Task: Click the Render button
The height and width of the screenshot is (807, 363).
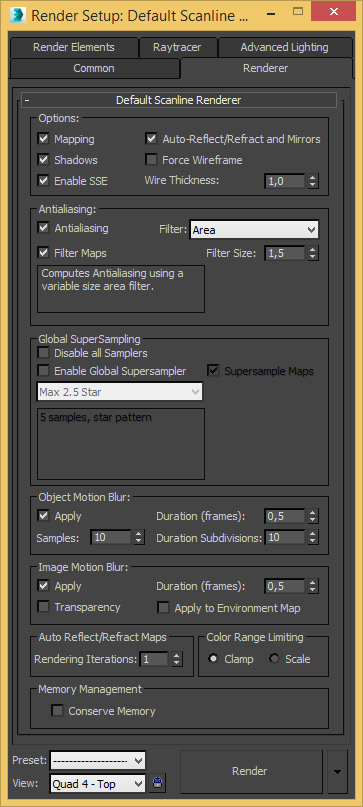Action: 251,771
